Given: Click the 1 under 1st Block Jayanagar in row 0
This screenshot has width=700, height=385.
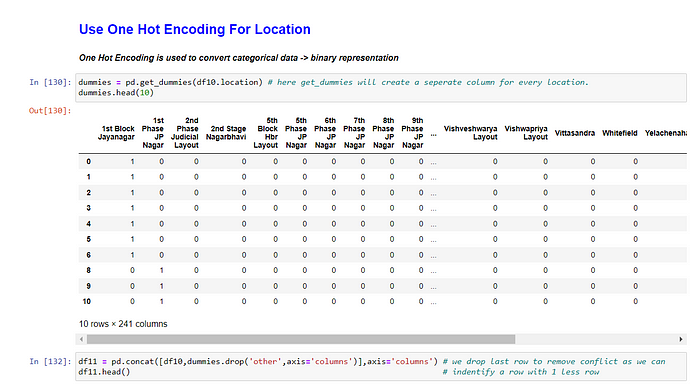Looking at the screenshot, I should [132, 162].
